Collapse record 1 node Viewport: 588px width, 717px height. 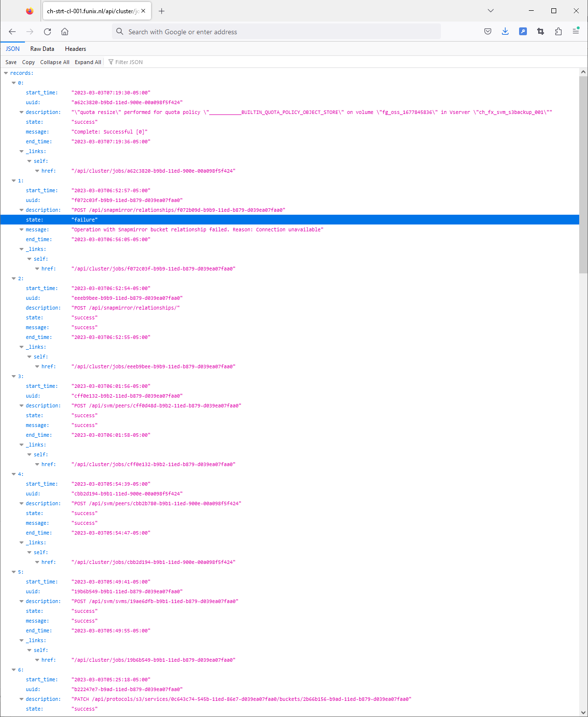(14, 180)
